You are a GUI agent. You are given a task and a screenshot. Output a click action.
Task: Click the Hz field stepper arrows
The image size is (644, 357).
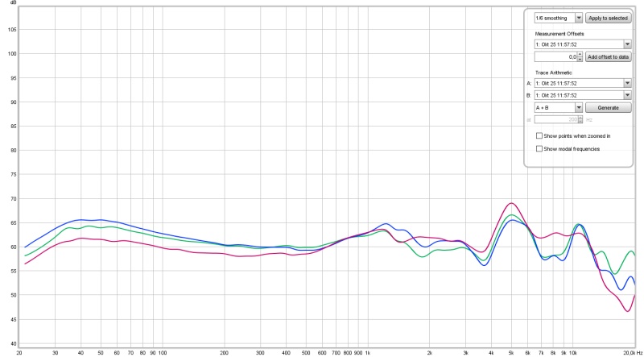[580, 119]
